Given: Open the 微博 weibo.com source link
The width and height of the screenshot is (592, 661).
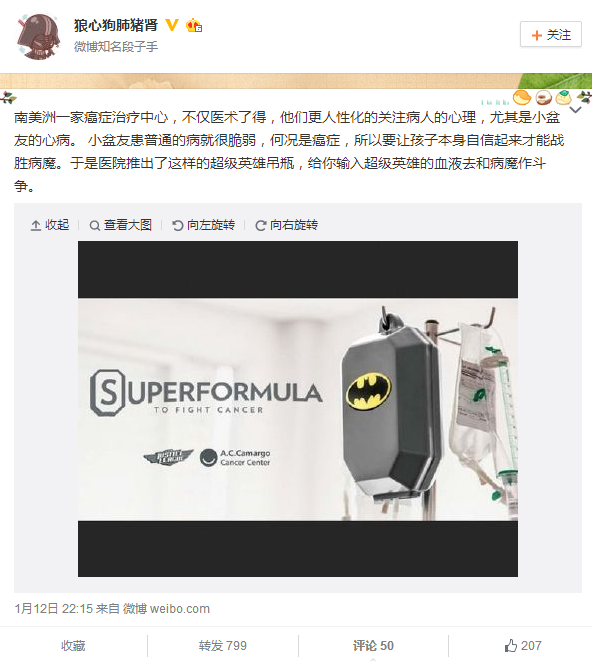Looking at the screenshot, I should 166,609.
